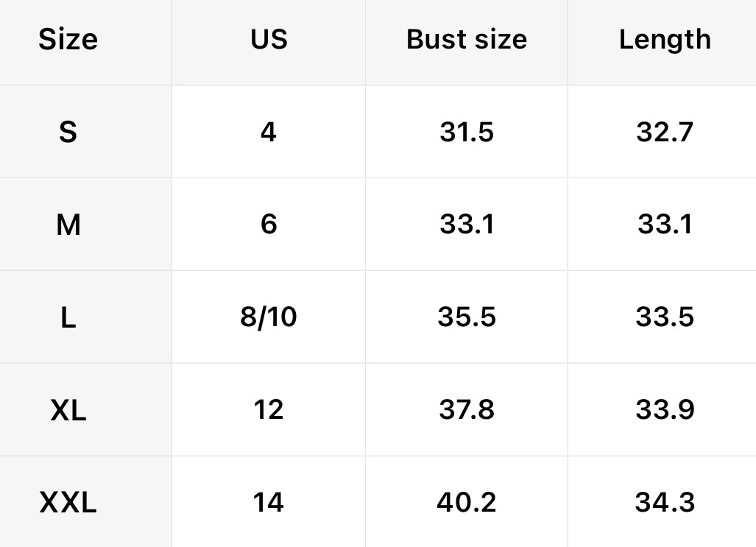Select the M size row label
Screen dimensions: 756x547
(x=68, y=225)
